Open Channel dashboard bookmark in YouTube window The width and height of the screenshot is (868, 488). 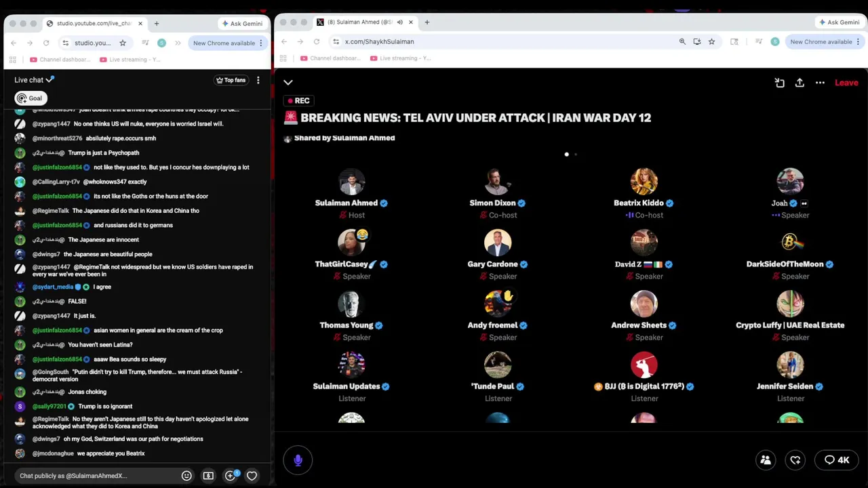(60, 60)
